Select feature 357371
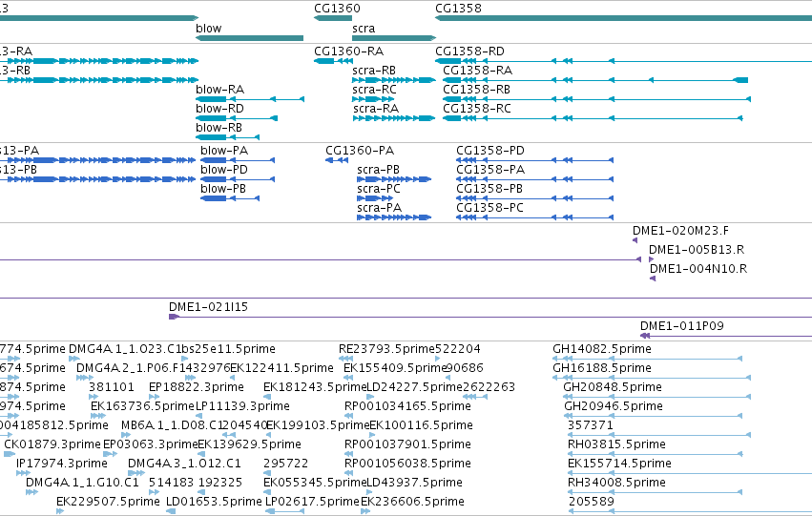812x516 pixels. pyautogui.click(x=591, y=425)
